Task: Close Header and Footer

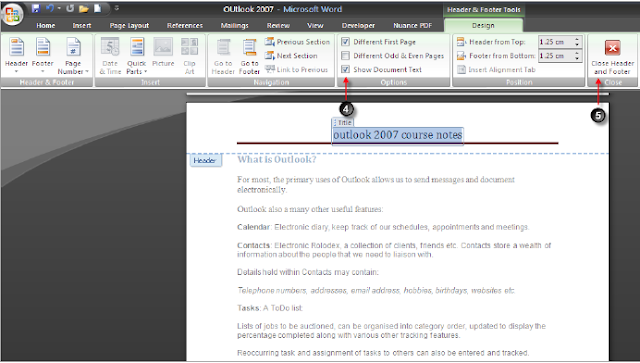Action: click(612, 57)
